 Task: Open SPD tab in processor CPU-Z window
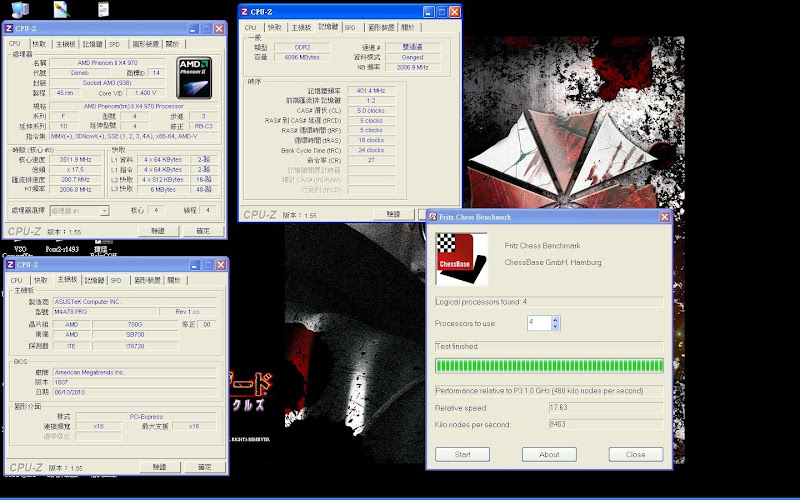114,44
